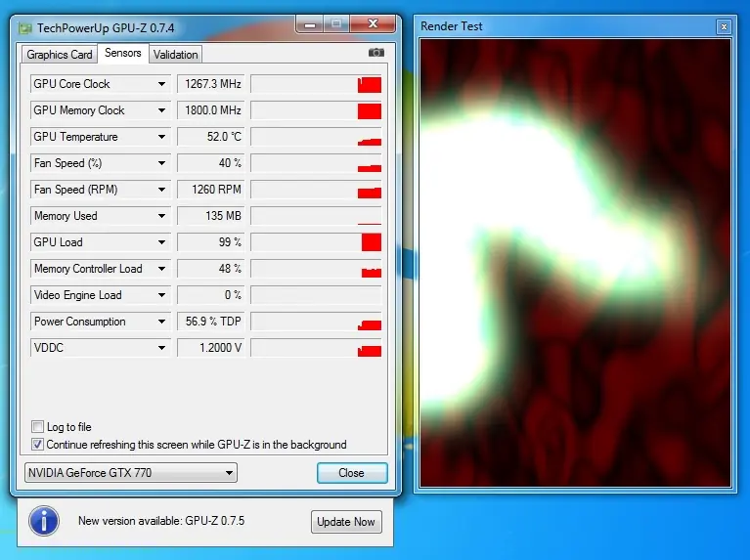Viewport: 750px width, 560px height.
Task: Click the Update Now button
Action: (x=346, y=522)
